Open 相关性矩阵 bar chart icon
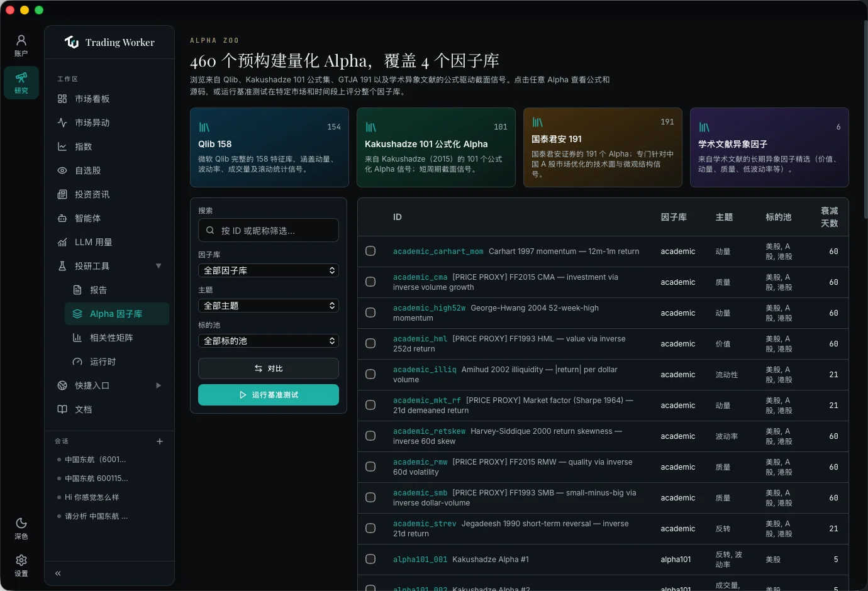The width and height of the screenshot is (868, 591). [x=77, y=338]
